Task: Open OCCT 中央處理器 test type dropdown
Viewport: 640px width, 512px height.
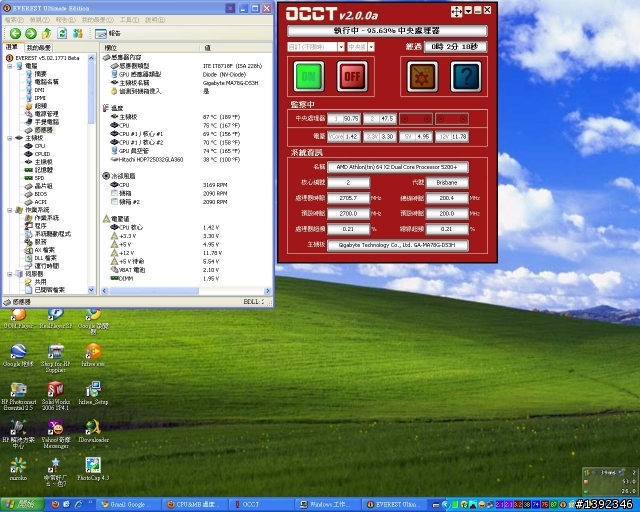Action: pos(371,47)
